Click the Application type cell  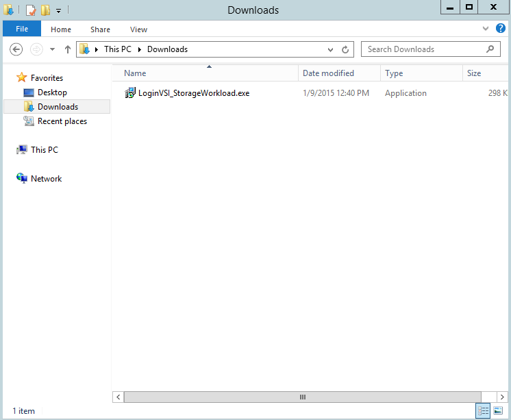(406, 93)
